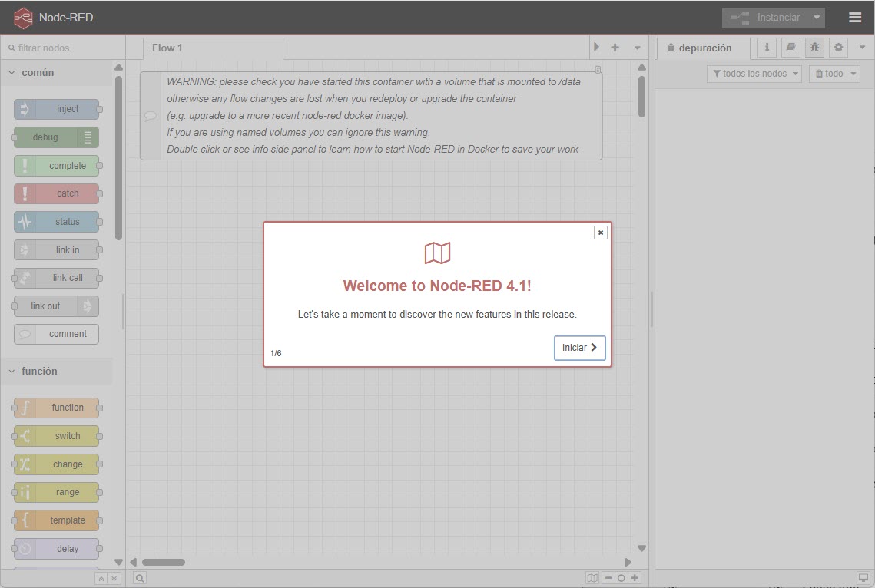Toggle the navigator minimap view
This screenshot has width=875, height=588.
[592, 576]
